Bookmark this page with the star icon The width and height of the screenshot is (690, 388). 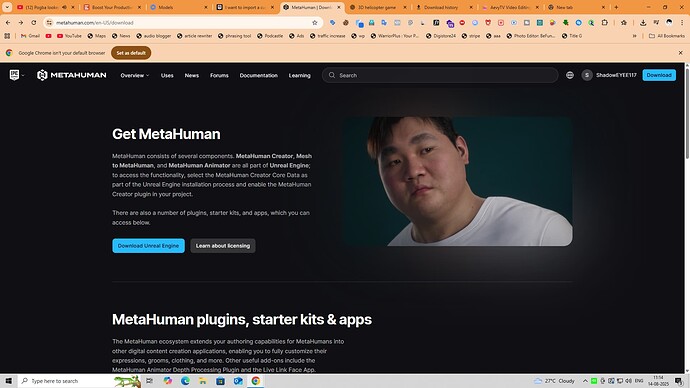(x=315, y=22)
